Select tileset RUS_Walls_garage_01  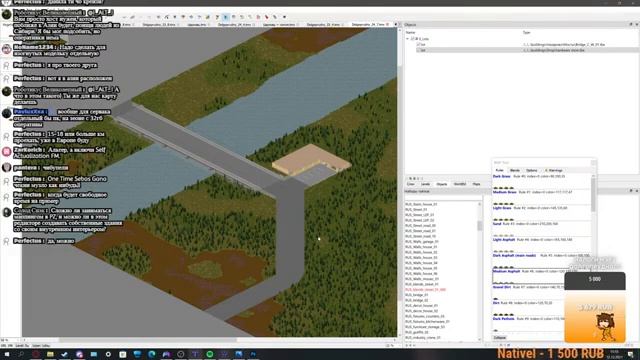tap(422, 242)
